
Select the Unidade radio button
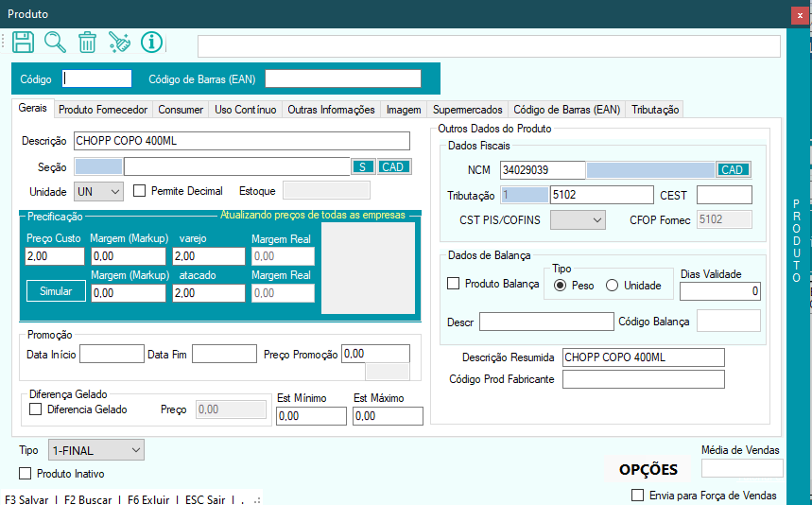pos(612,285)
